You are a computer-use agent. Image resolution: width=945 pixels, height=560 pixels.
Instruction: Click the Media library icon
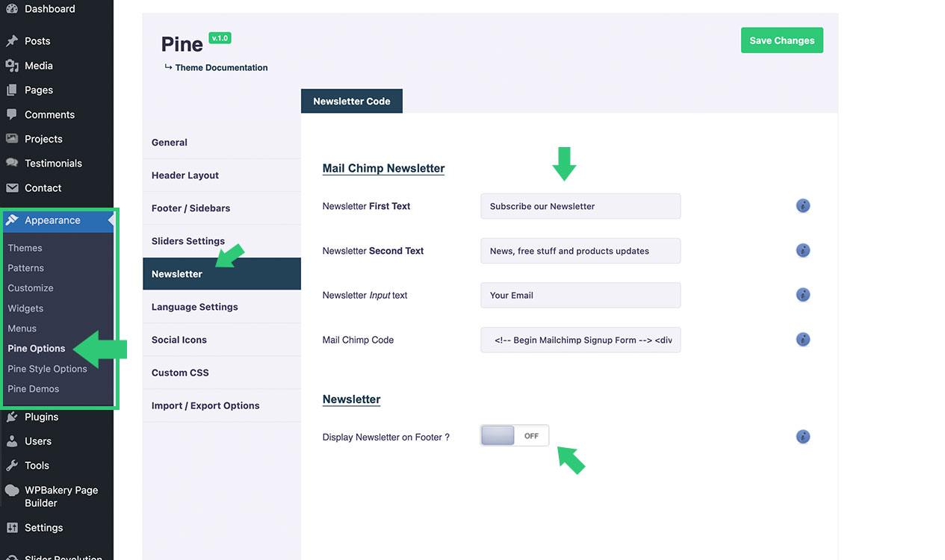(x=12, y=66)
